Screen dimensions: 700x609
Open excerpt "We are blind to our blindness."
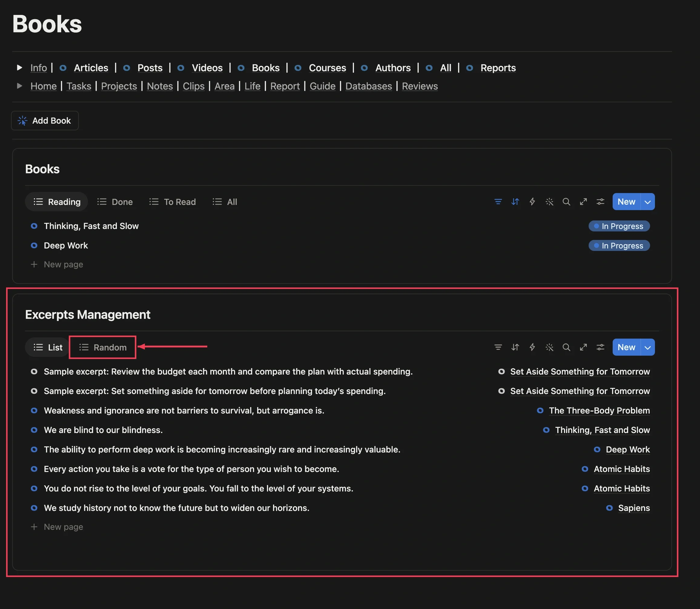pyautogui.click(x=103, y=430)
